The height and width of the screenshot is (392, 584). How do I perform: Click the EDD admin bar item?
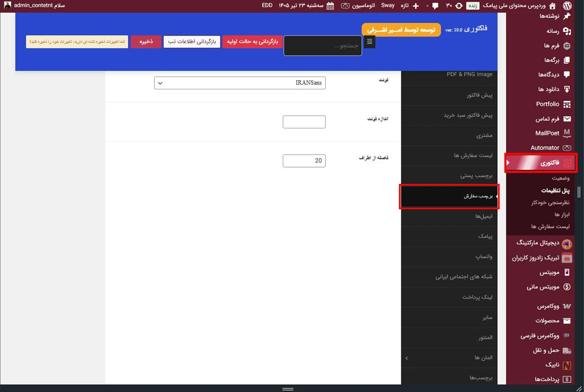(267, 6)
